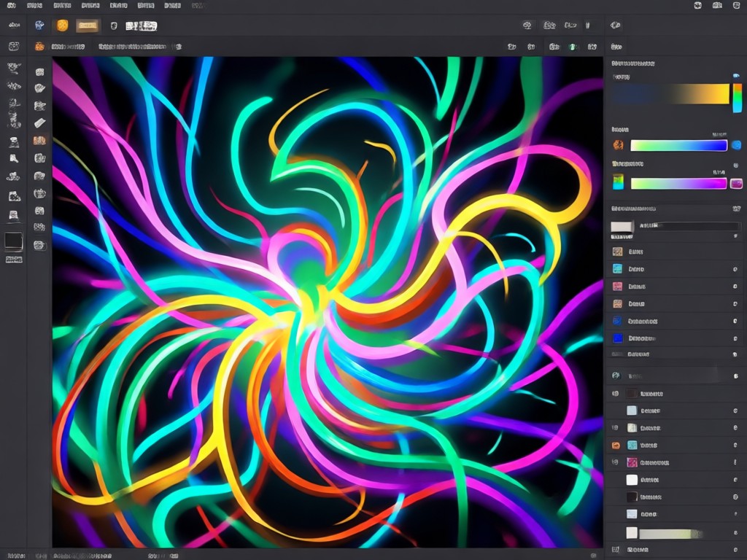Select the orange circular icon in top toolbar

coord(63,26)
